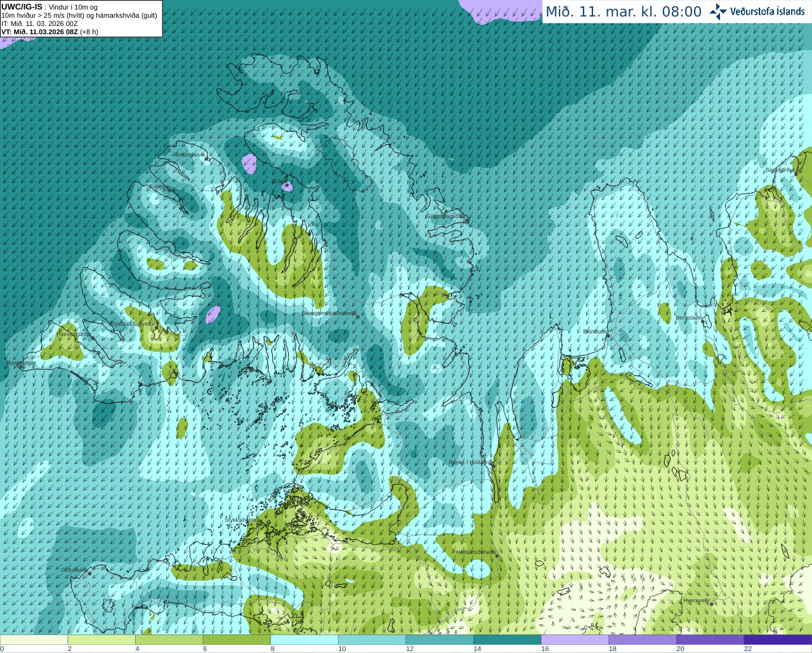Screen dimensions: 812x653
Task: Click the Bolungarvík station label
Action: click(x=190, y=155)
